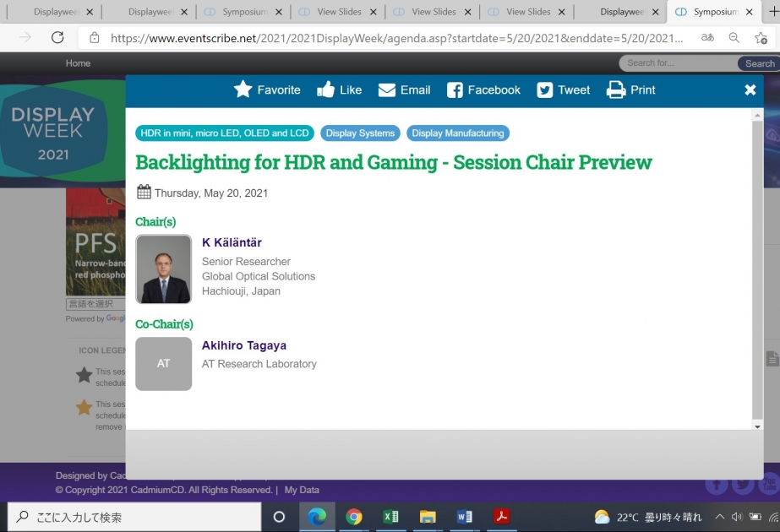Click the Favorite star icon
Screen dimensions: 780x532
click(x=243, y=90)
